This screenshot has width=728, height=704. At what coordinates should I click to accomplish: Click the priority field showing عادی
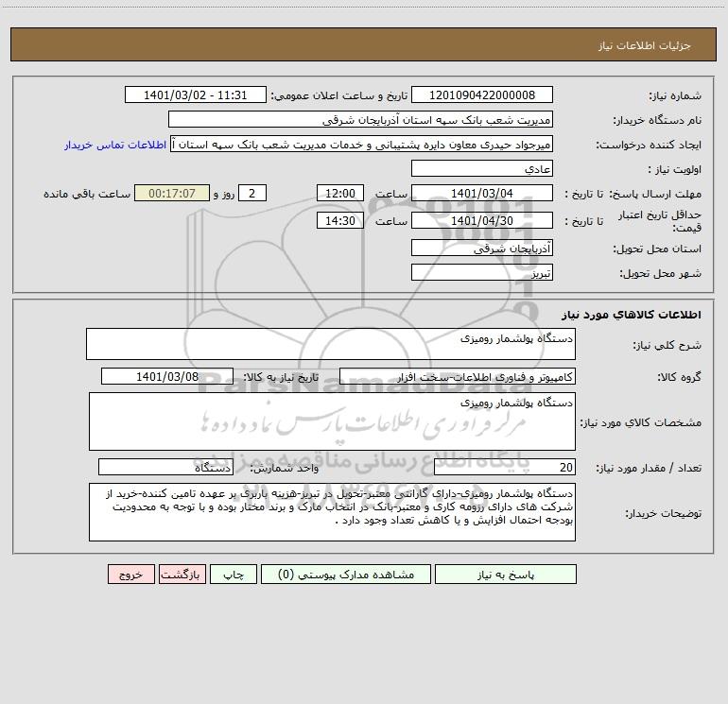[x=482, y=169]
